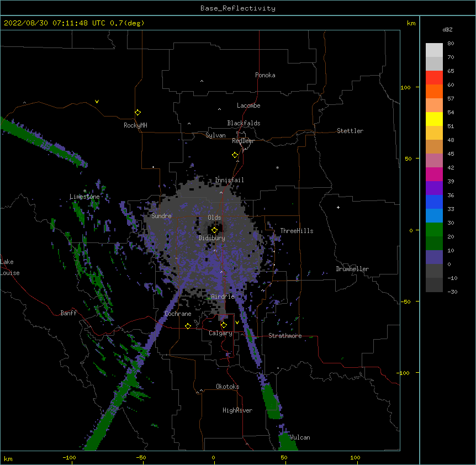Click the ThreeHills label

click(297, 231)
